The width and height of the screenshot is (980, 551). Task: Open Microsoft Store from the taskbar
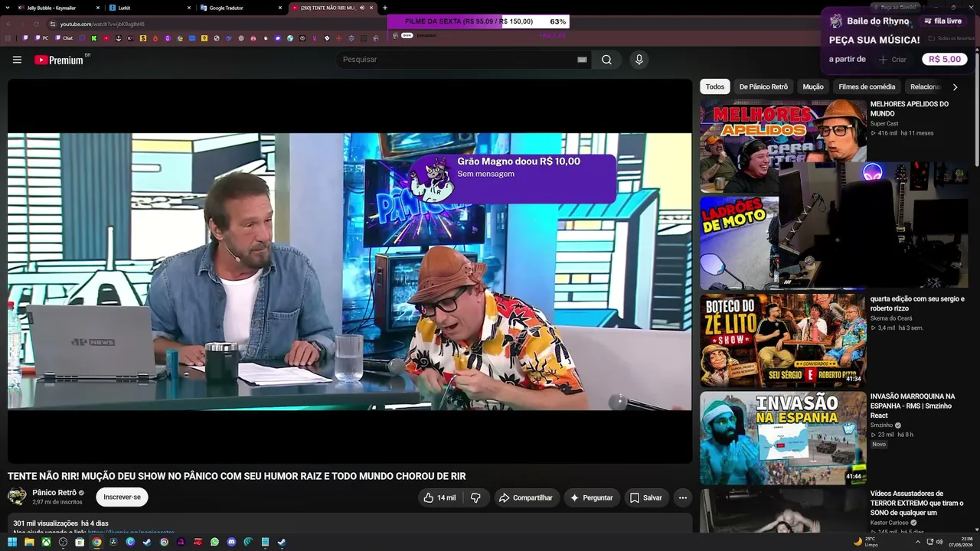pos(80,542)
